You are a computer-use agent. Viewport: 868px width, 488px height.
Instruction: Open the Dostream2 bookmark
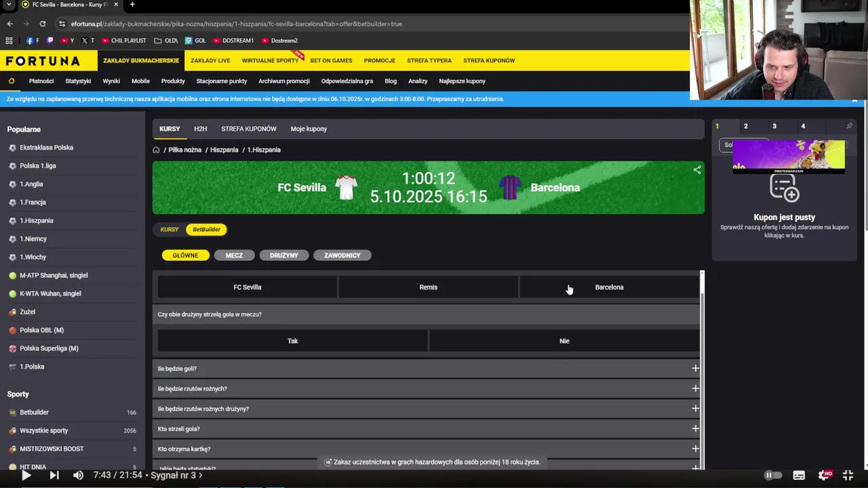[279, 41]
